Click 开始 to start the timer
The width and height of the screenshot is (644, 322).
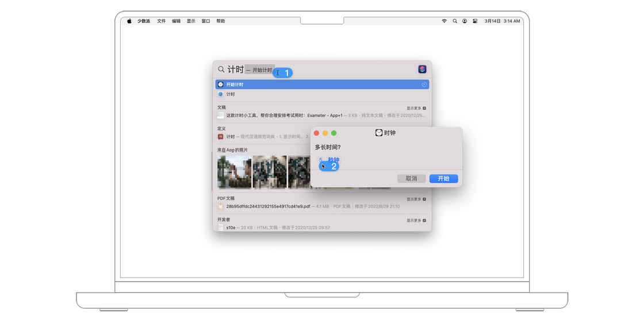443,179
